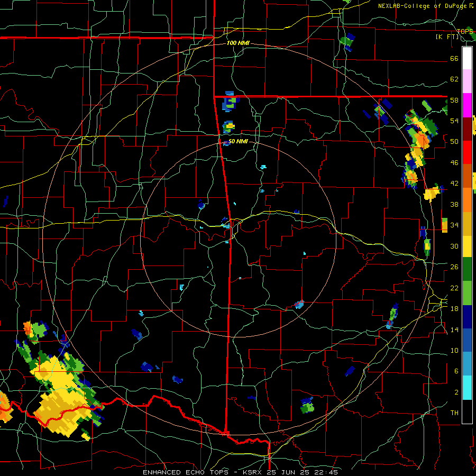Click the navy blue legend swatch
This screenshot has width=476, height=476.
(467, 317)
